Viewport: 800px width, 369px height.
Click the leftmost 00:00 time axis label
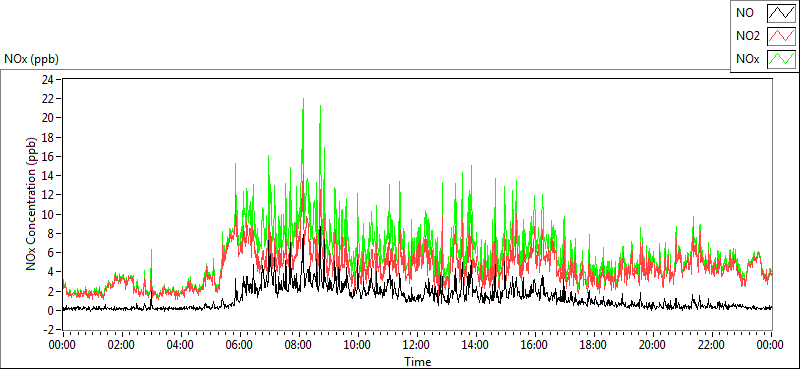62,345
